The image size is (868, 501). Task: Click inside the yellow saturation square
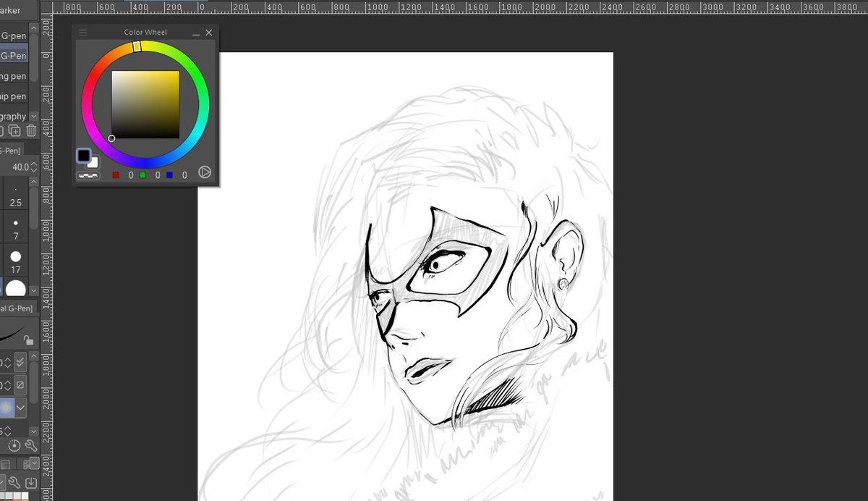click(145, 104)
